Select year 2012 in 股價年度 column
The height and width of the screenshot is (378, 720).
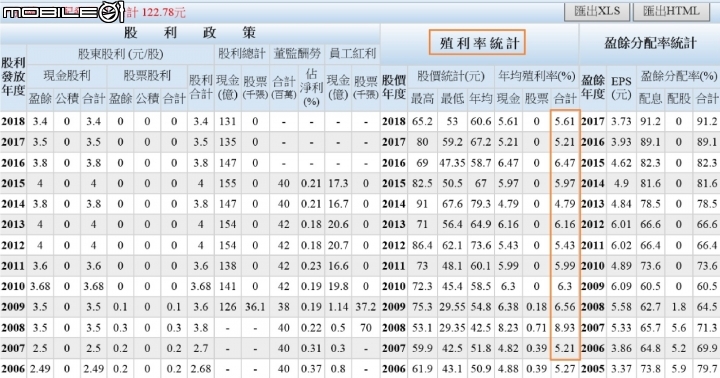point(394,245)
